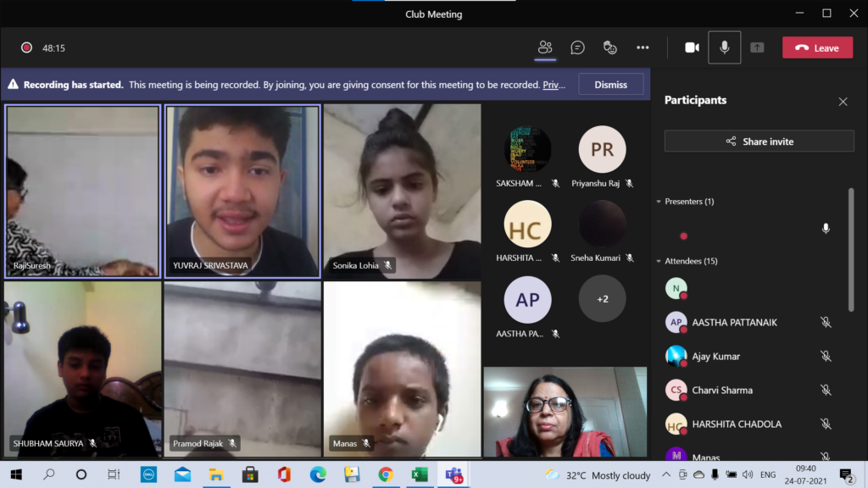Select the Pramod Rajak video tile
The height and width of the screenshot is (488, 868).
pyautogui.click(x=242, y=369)
